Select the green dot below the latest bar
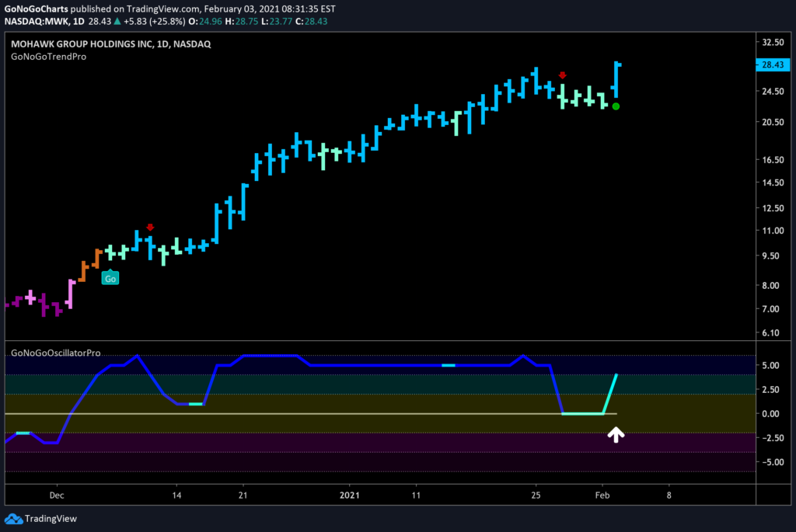796x532 pixels. [x=616, y=106]
